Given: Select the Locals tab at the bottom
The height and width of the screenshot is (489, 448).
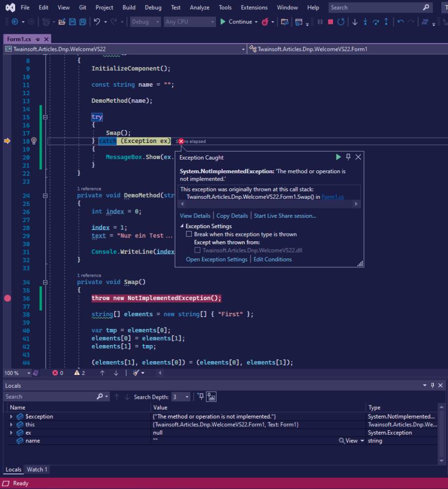Looking at the screenshot, I should click(13, 469).
